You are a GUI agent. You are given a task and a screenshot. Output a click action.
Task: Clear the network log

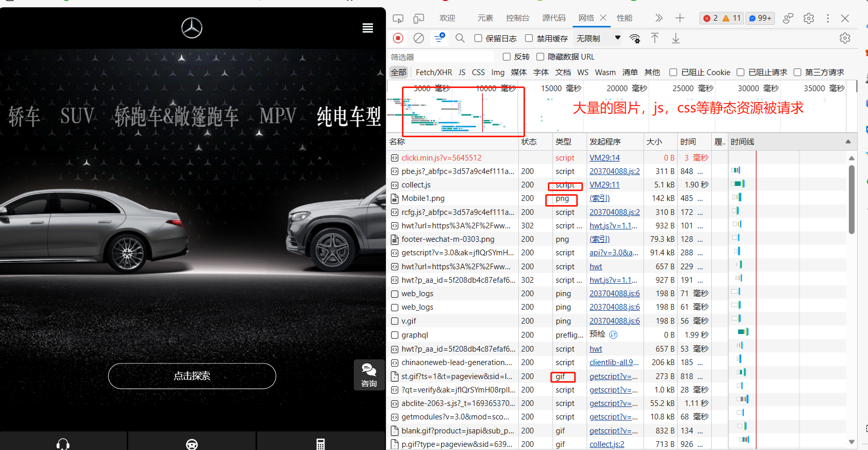pos(418,38)
